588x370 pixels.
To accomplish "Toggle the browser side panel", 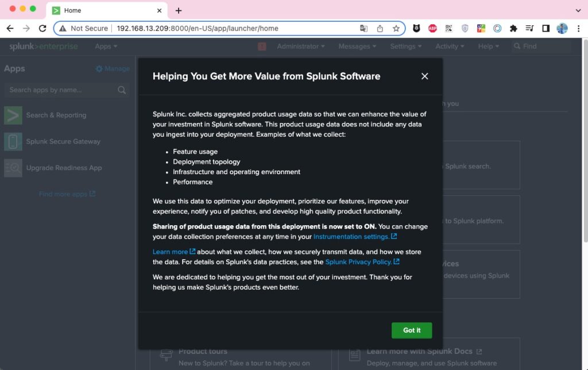I will tap(546, 29).
